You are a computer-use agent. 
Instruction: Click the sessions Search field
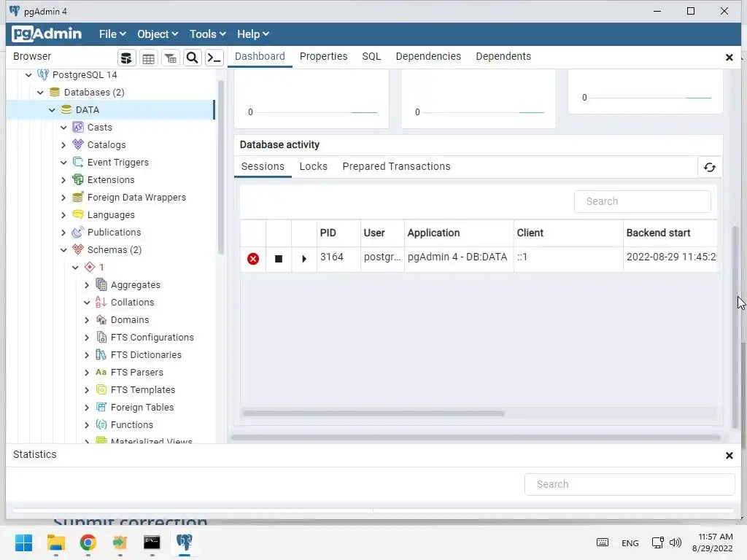click(642, 201)
